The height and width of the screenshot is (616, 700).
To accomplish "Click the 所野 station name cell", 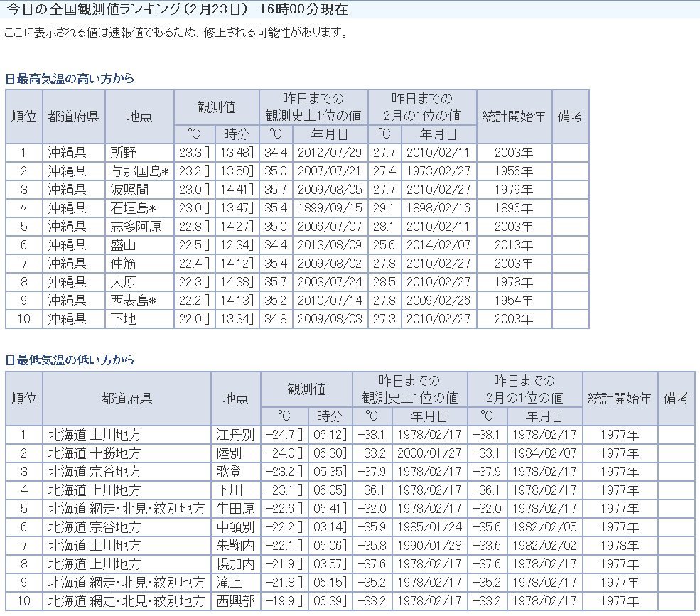I will pyautogui.click(x=124, y=153).
